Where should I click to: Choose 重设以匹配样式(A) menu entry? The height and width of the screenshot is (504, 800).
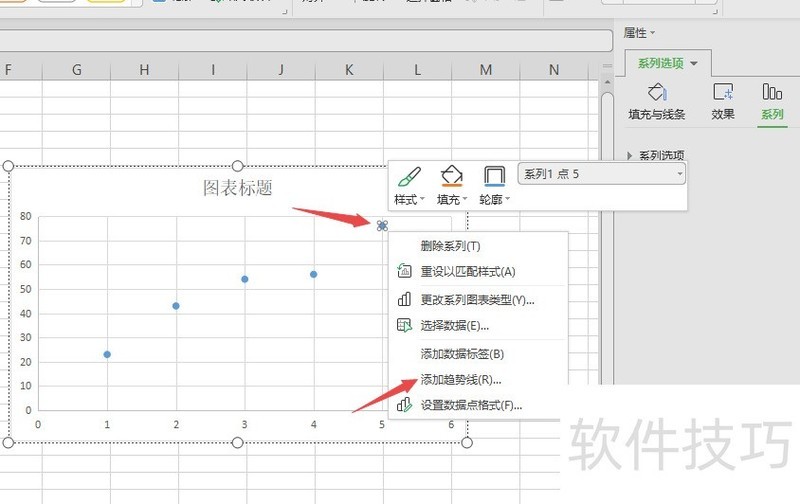(478, 271)
